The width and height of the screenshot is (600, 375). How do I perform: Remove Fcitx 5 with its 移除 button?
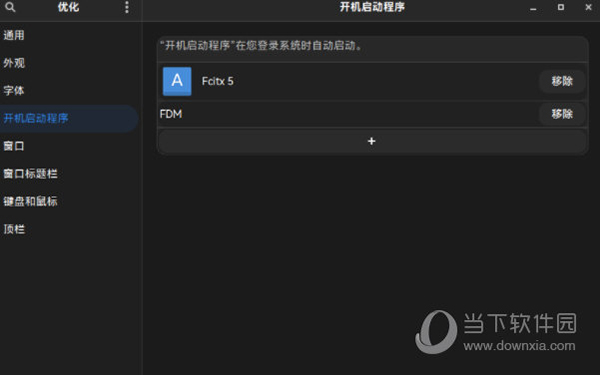pyautogui.click(x=562, y=81)
